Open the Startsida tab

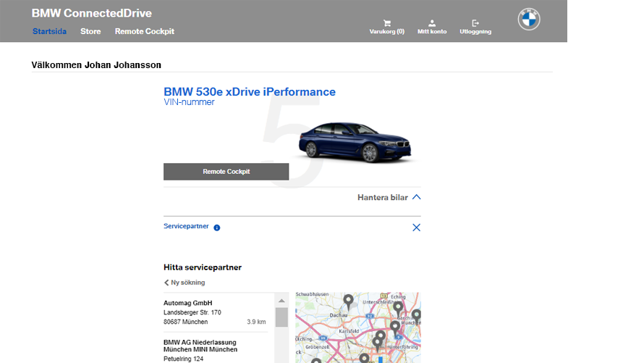click(x=49, y=31)
